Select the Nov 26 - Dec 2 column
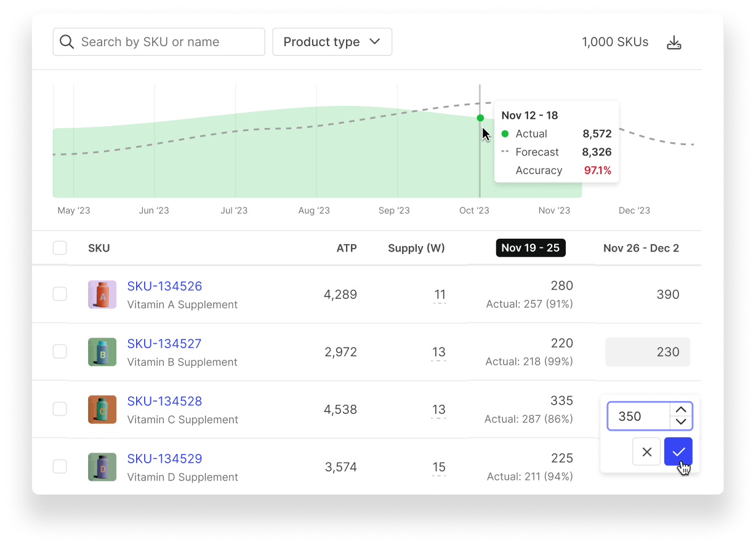 (641, 248)
